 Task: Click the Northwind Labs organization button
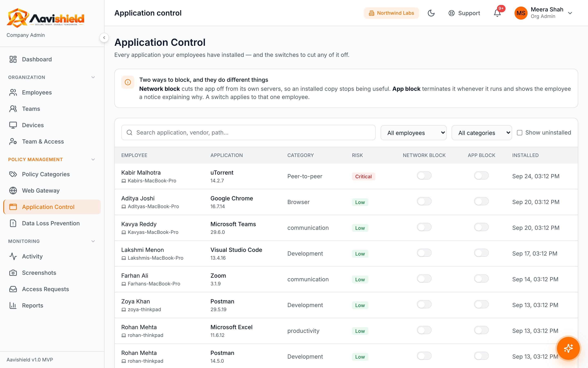tap(391, 13)
